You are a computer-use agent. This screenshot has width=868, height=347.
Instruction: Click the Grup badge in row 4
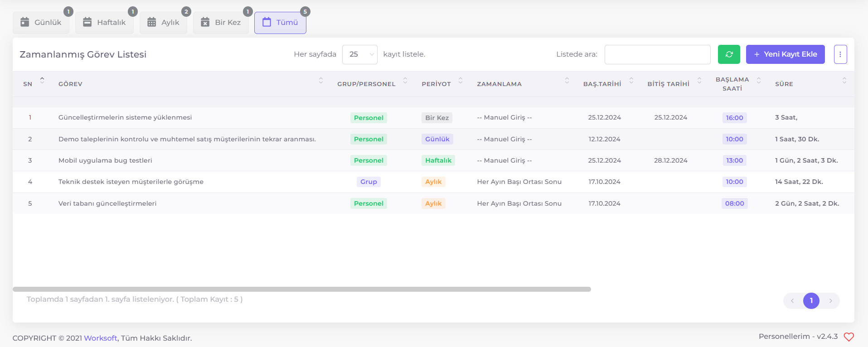(369, 182)
